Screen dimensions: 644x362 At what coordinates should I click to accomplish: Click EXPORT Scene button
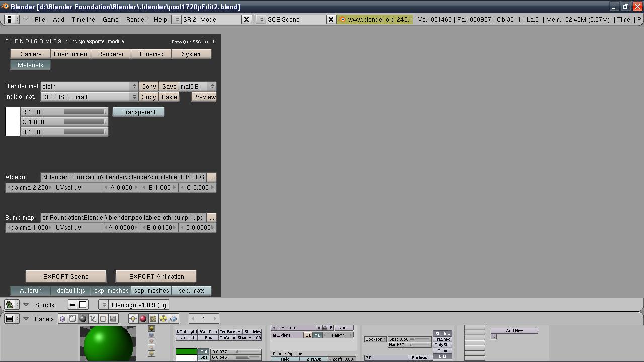pyautogui.click(x=65, y=277)
